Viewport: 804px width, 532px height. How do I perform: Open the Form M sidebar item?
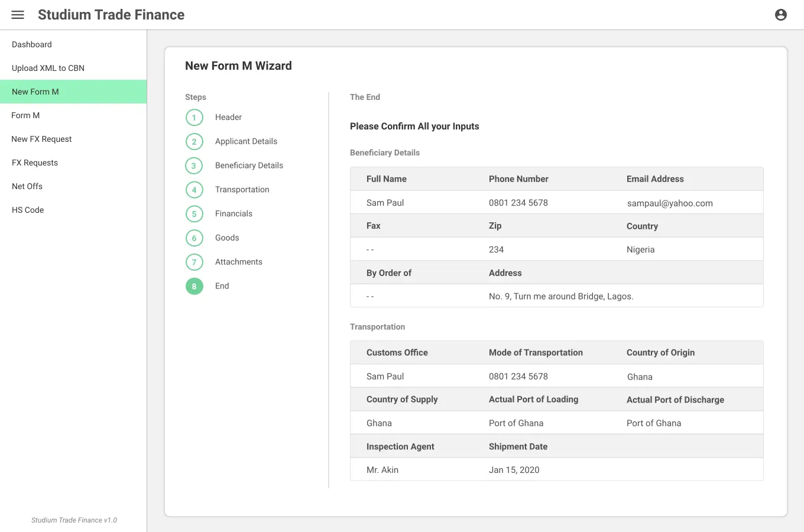(x=73, y=115)
